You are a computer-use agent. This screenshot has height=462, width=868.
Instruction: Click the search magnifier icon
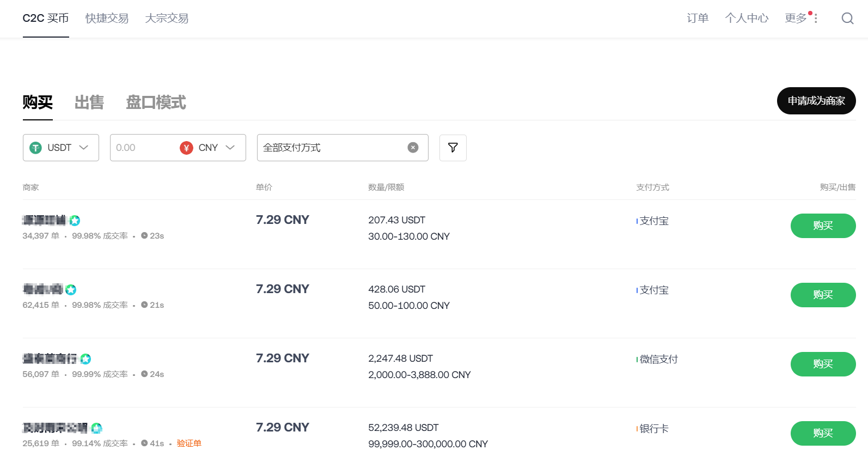tap(847, 19)
